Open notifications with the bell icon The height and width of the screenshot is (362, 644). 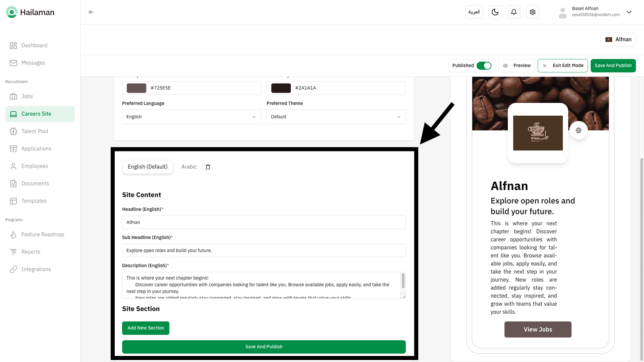pos(514,12)
